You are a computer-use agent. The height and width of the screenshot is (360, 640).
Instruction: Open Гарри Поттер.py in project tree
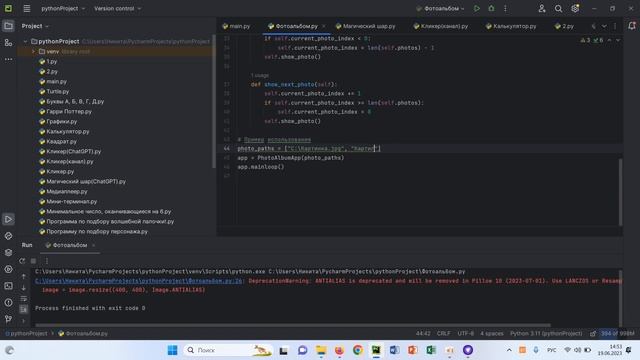pos(65,111)
